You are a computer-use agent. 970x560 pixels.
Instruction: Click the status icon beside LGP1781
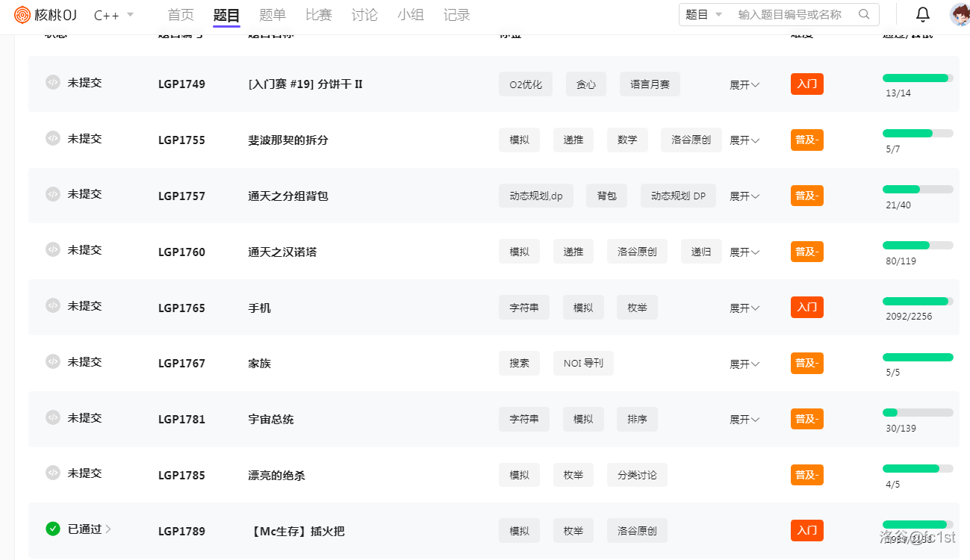(52, 417)
